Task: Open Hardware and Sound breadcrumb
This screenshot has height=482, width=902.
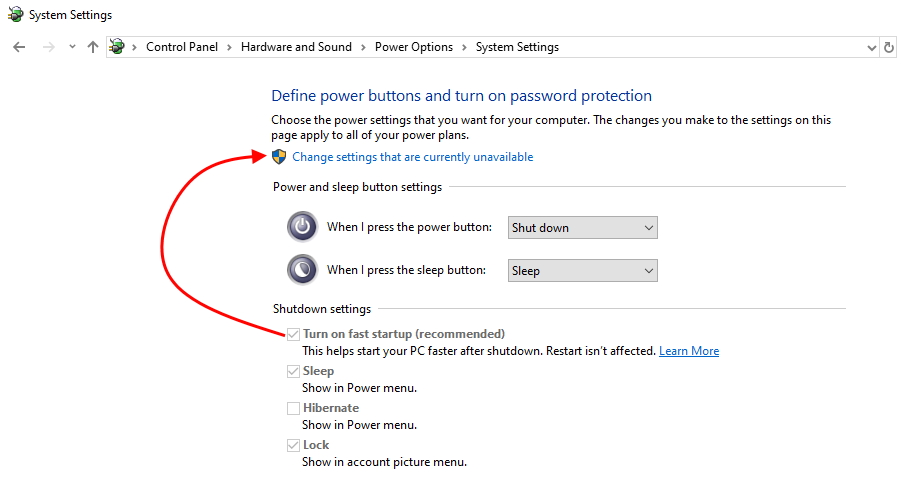Action: (296, 47)
